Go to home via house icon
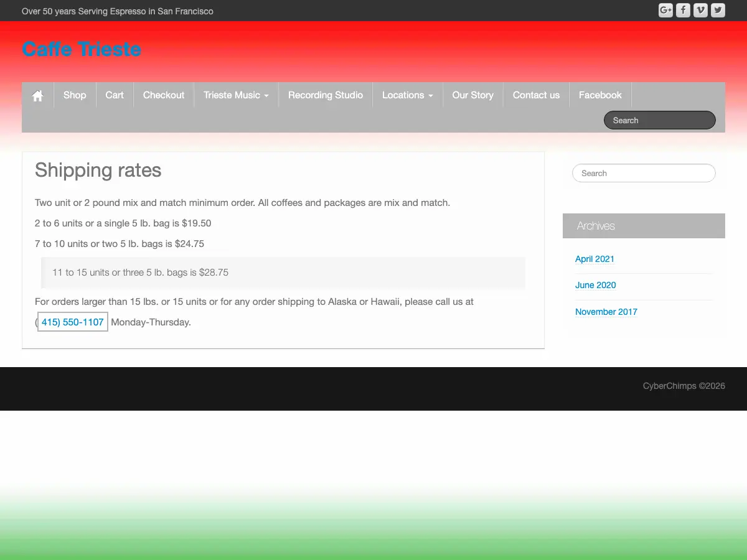Viewport: 747px width, 560px height. (38, 95)
